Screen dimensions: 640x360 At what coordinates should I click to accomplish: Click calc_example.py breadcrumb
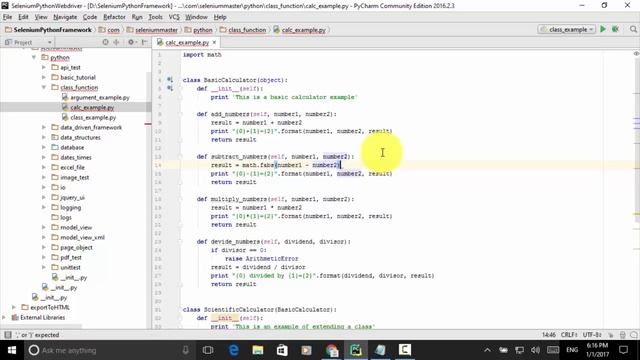point(300,30)
